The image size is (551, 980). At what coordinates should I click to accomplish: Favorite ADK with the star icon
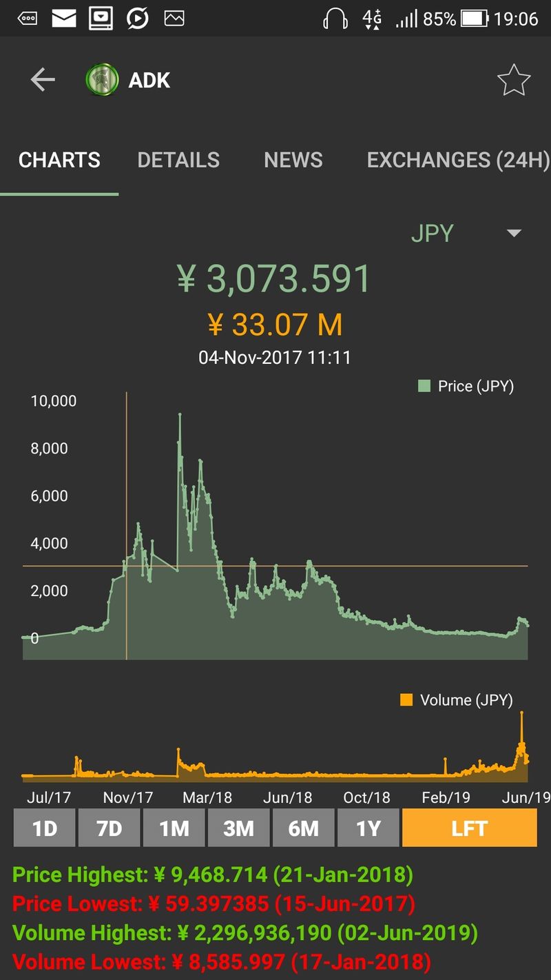pyautogui.click(x=513, y=81)
